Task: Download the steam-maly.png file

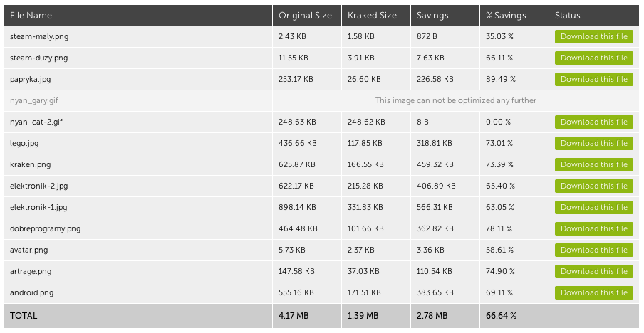Action: tap(594, 36)
